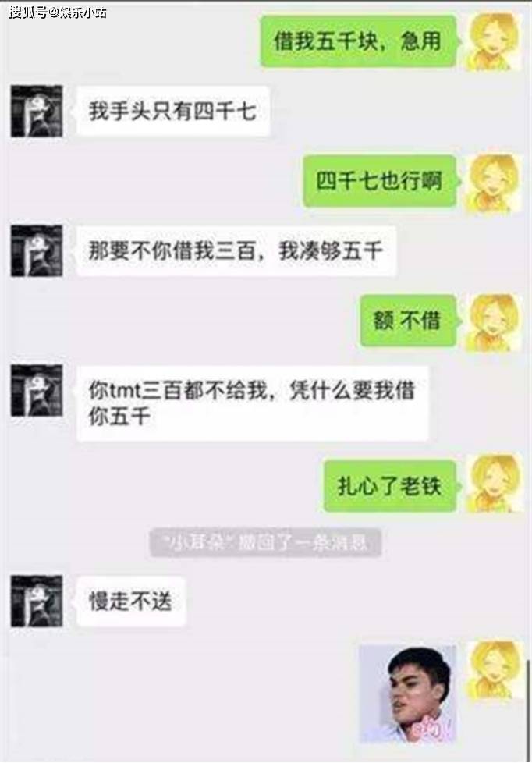Open the man's face sticker image

408,694
